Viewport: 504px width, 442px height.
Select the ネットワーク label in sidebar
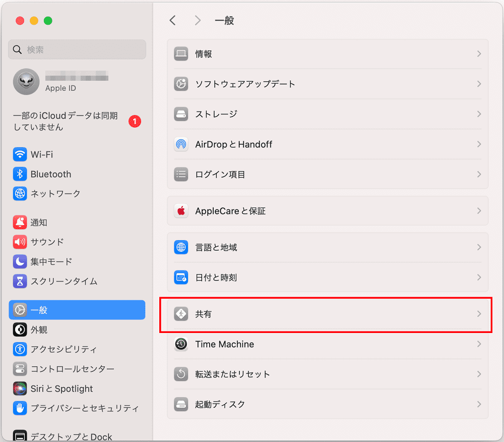pyautogui.click(x=55, y=194)
